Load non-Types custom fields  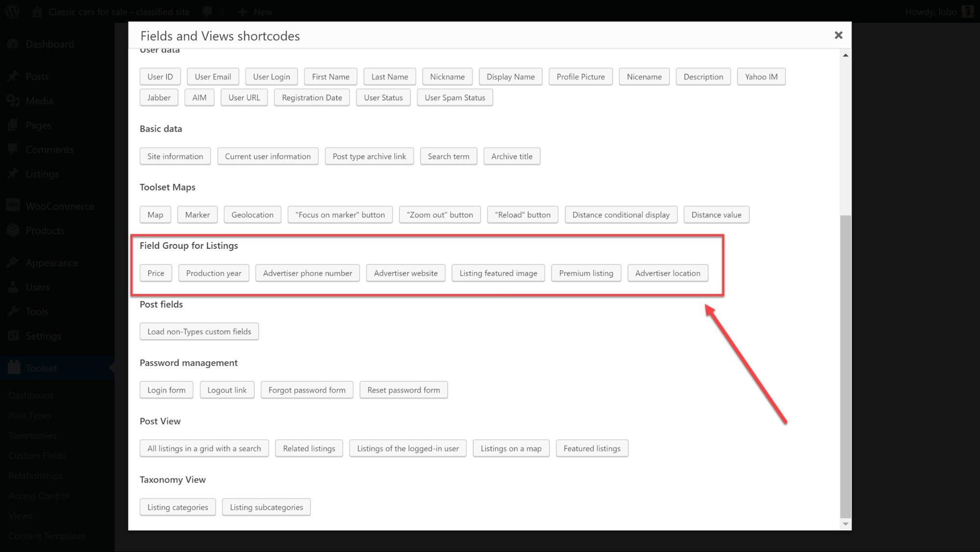click(199, 332)
